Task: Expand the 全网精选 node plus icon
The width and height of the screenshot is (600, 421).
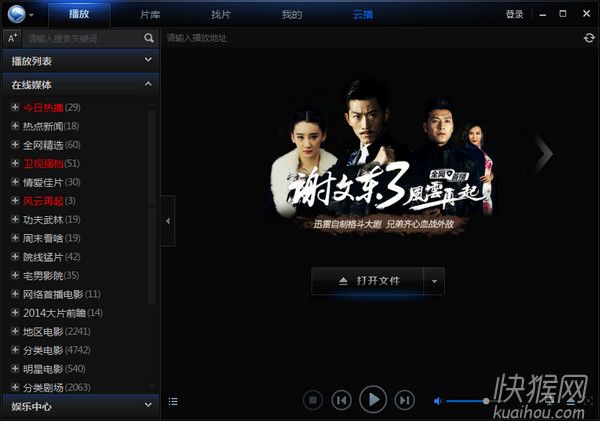Action: [15, 144]
